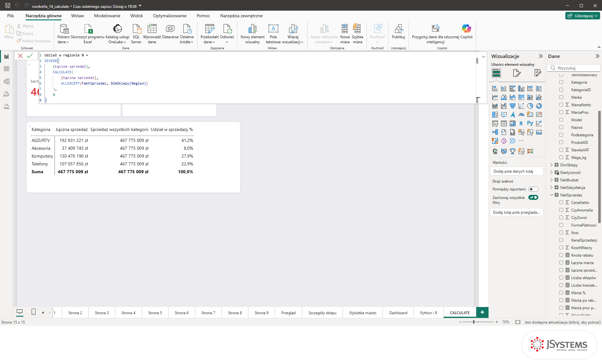602x364 pixels.
Task: Click Dodaj pola danych tutaj well
Action: coord(516,171)
